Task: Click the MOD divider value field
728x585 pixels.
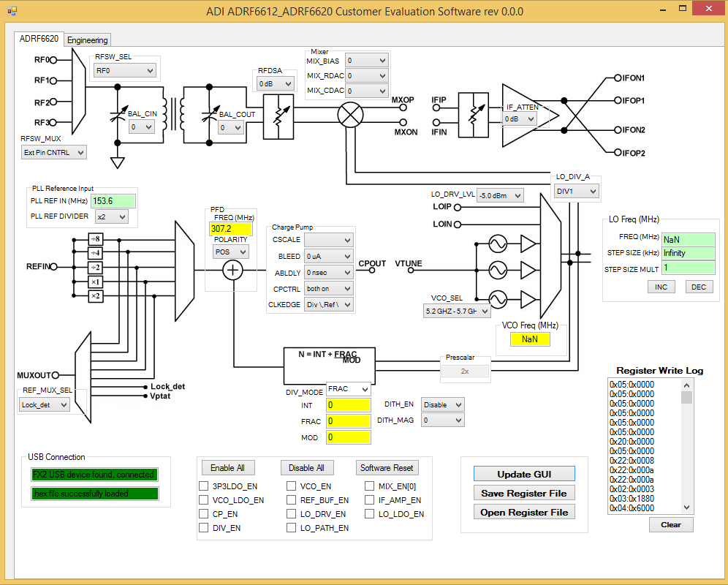Action: pos(348,437)
